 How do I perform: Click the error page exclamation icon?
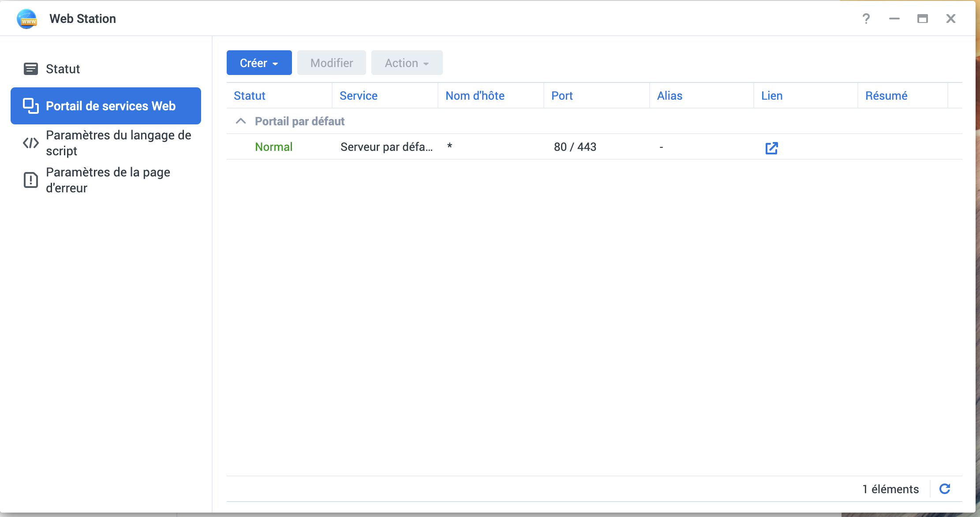point(30,180)
